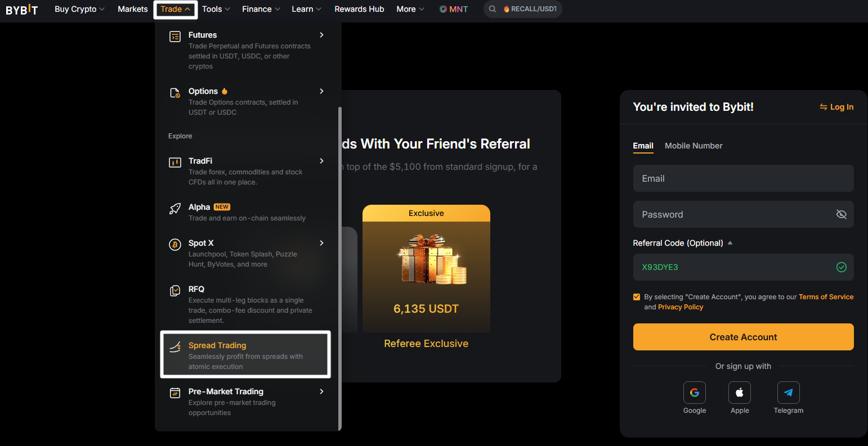The height and width of the screenshot is (446, 868).
Task: Switch to the Mobile Number tab
Action: point(693,146)
